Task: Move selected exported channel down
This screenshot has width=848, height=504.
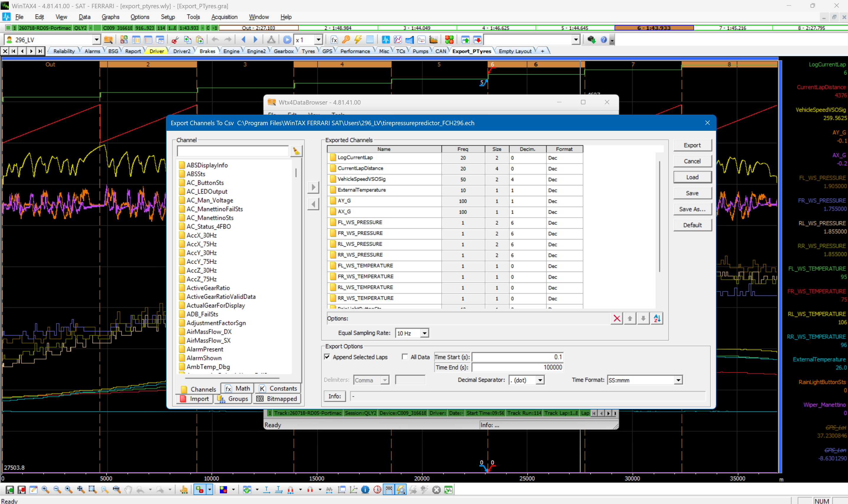Action: 643,318
